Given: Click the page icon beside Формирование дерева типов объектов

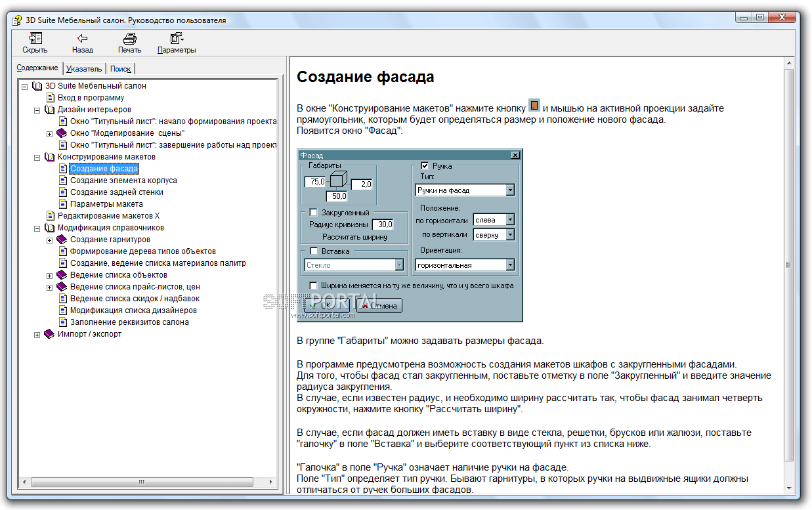Looking at the screenshot, I should point(63,251).
